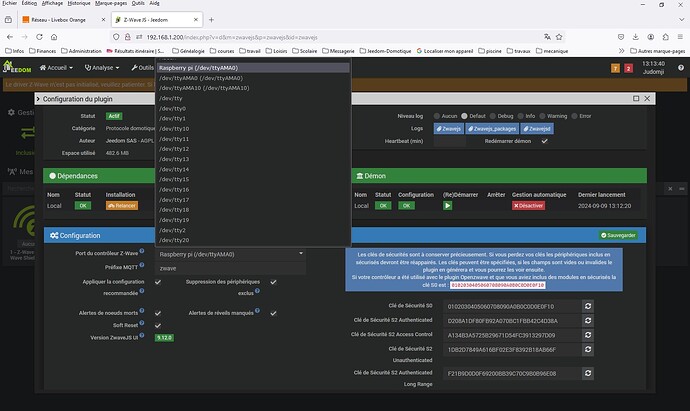The height and width of the screenshot is (411, 690).
Task: Select the Aucun log level radio
Action: (x=437, y=116)
